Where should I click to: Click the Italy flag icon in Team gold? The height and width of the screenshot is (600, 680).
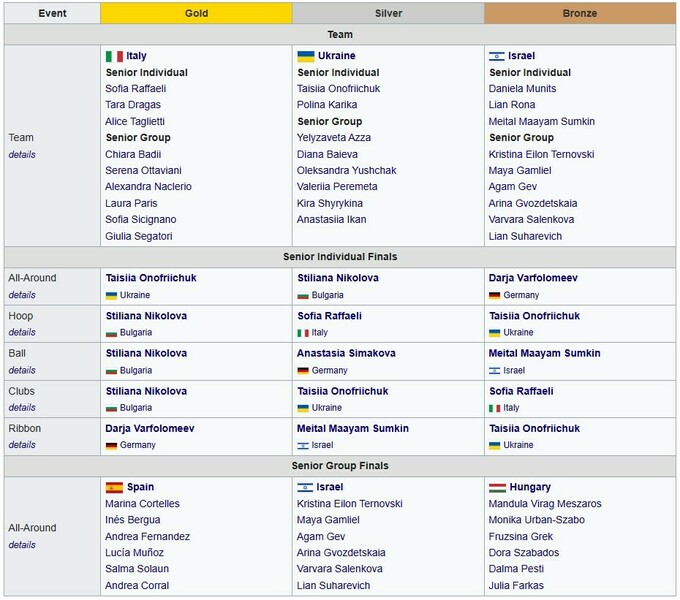[114, 56]
